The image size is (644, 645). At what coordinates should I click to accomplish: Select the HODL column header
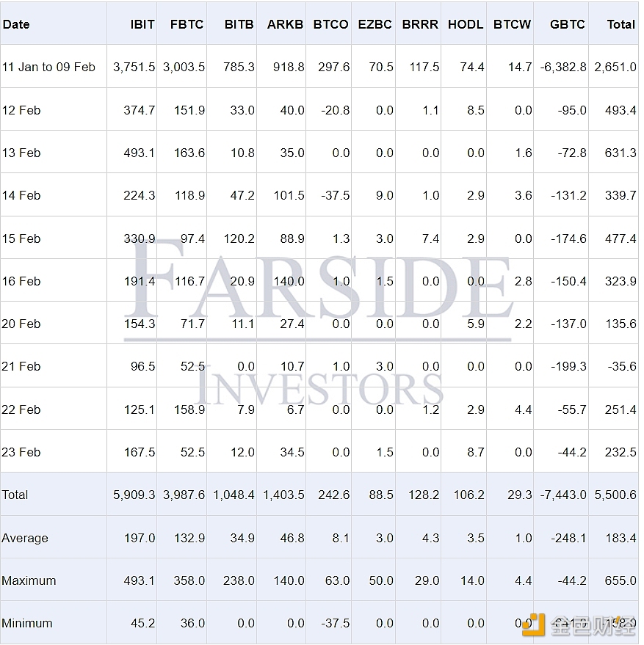466,24
